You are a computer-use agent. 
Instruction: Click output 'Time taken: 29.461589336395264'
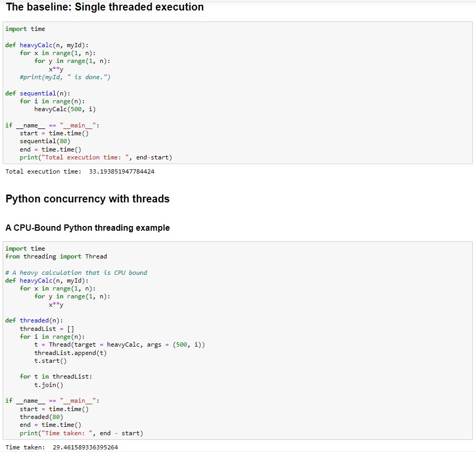[61, 447]
